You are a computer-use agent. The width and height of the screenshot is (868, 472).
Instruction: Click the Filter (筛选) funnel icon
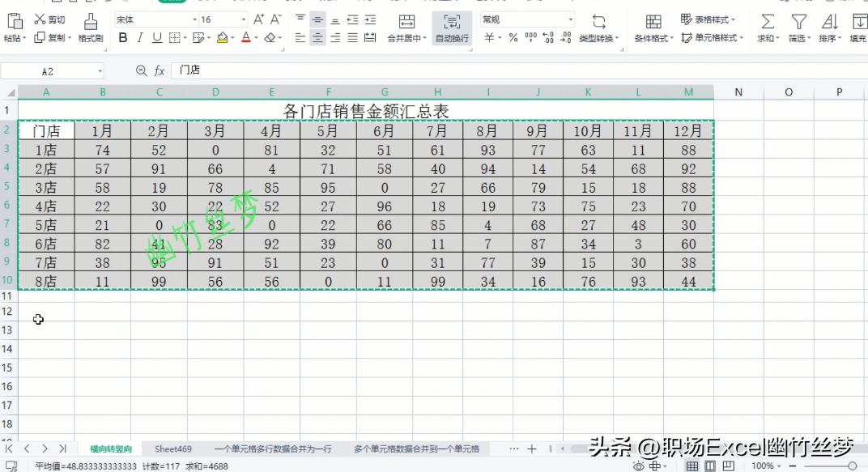[799, 22]
